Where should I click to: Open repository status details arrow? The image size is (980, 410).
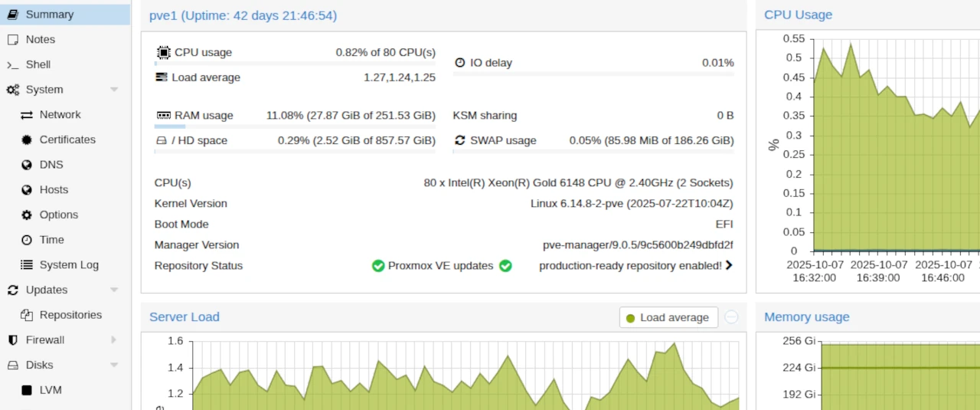pyautogui.click(x=729, y=266)
